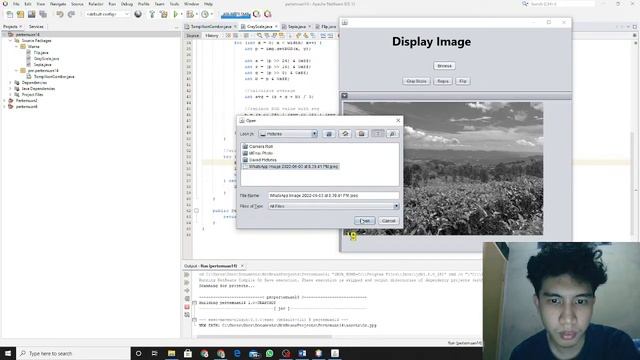Click the New Project icon in NetBeans toolbar
This screenshot has width=640, height=360.
pos(20,14)
